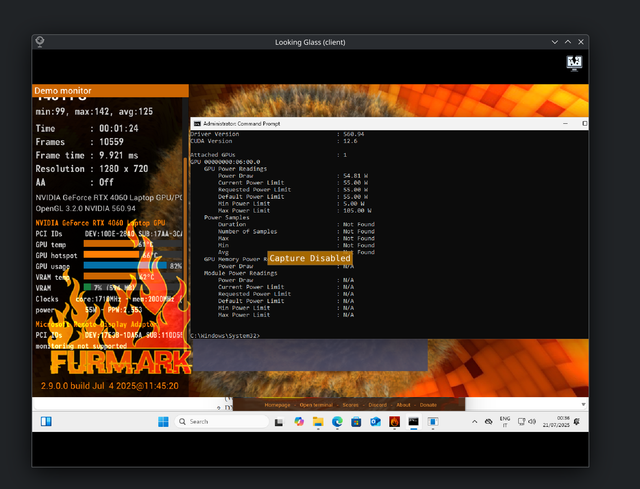Click the Command Prompt window icon

pos(197,124)
